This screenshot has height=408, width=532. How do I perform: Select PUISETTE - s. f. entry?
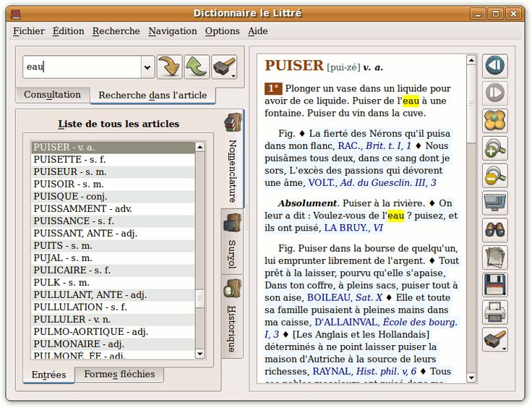113,160
